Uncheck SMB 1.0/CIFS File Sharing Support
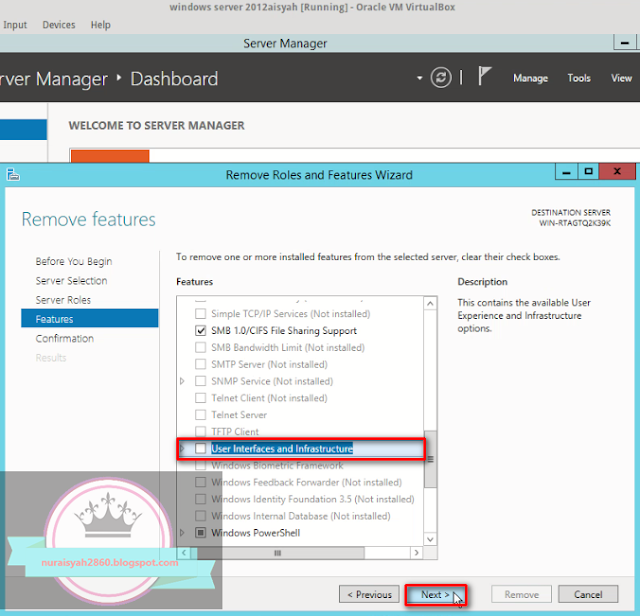 (200, 330)
